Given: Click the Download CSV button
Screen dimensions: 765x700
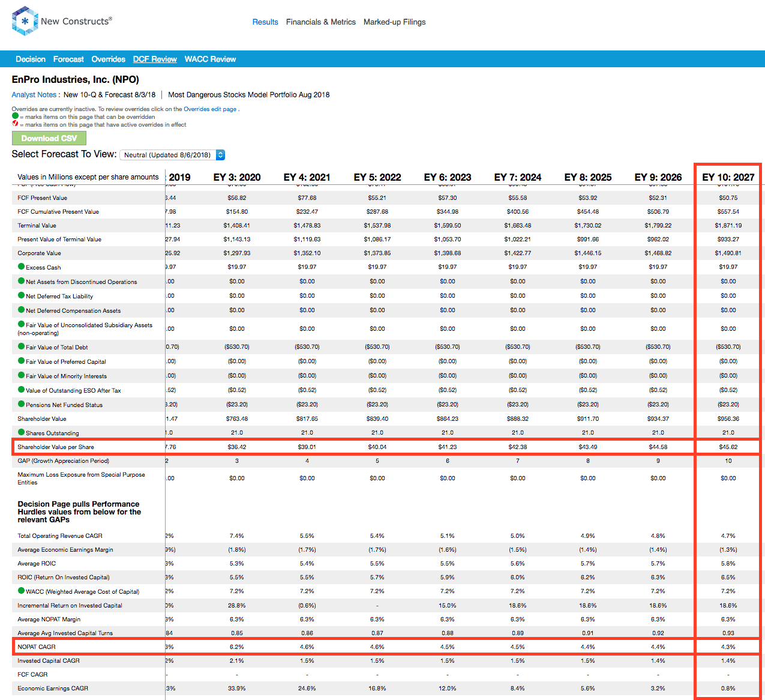Looking at the screenshot, I should tap(49, 138).
